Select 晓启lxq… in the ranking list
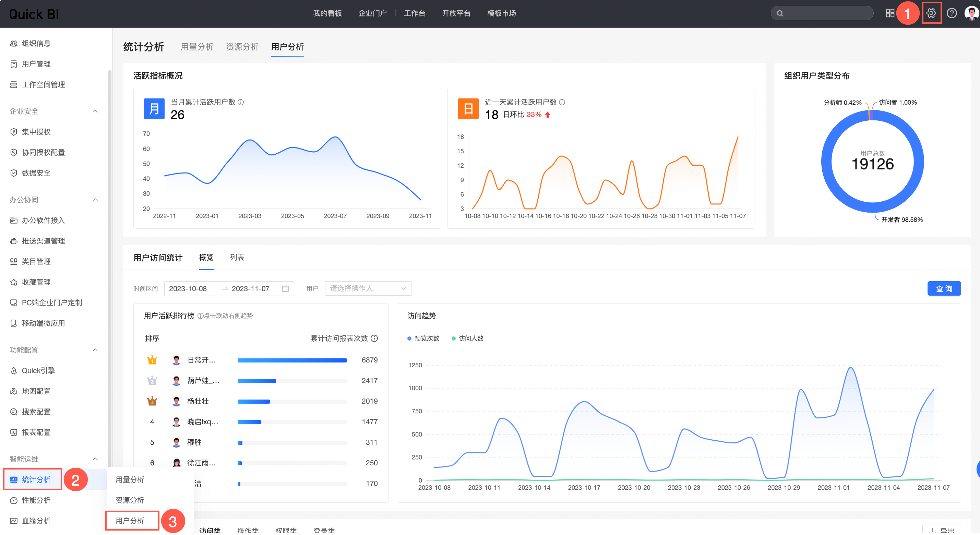This screenshot has width=980, height=535. [x=203, y=421]
